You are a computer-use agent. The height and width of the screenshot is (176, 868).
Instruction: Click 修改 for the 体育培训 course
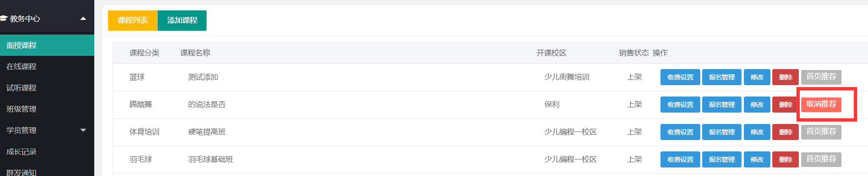(757, 132)
